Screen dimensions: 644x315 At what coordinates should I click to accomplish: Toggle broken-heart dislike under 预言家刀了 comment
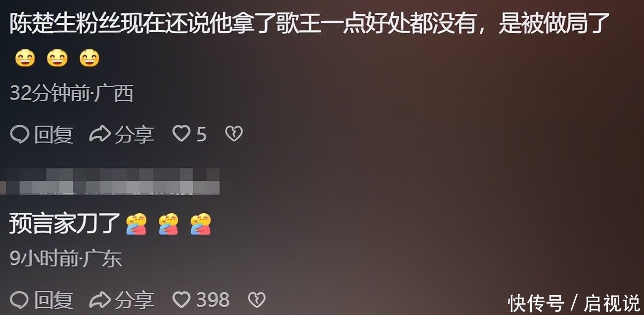tap(257, 300)
